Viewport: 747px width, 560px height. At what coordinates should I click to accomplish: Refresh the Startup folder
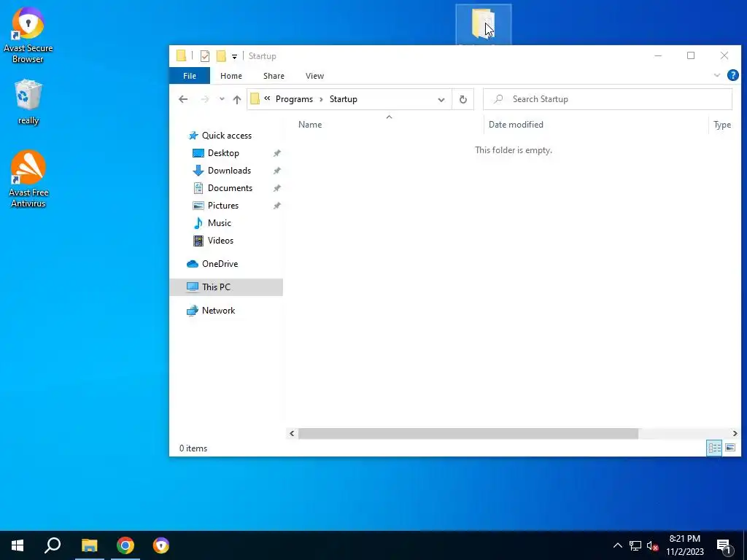tap(462, 99)
